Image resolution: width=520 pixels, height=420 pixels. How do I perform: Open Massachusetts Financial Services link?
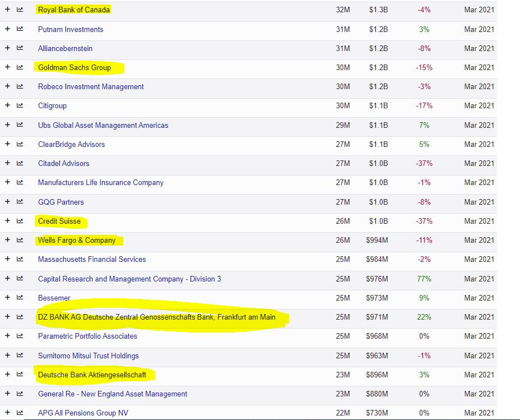[x=92, y=260]
